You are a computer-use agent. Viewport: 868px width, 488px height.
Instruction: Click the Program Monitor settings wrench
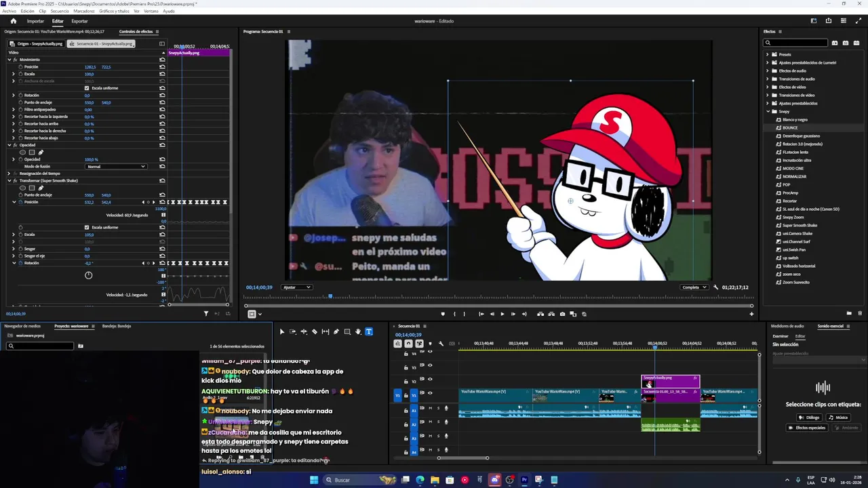tap(715, 287)
